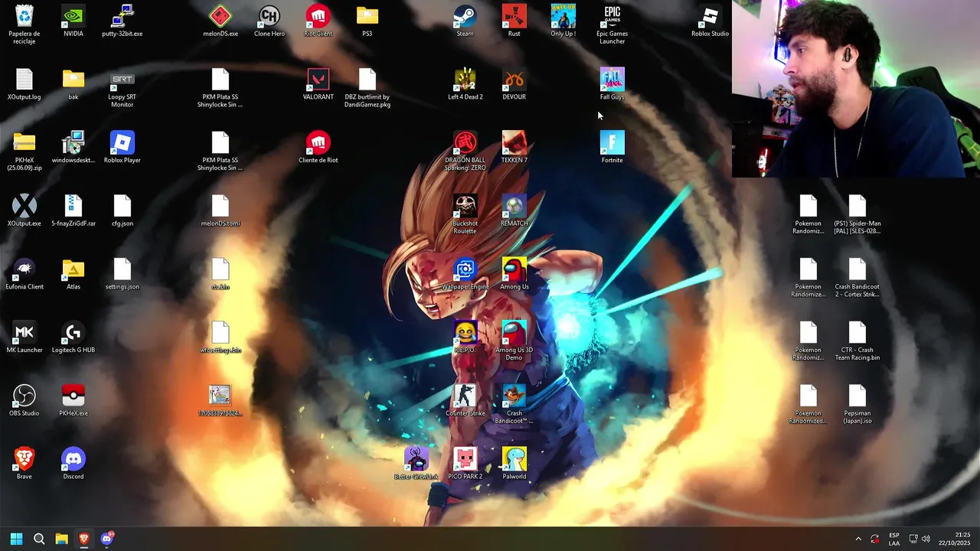Screen dimensions: 980x551
Task: Open the PS3 folder
Action: 367,17
